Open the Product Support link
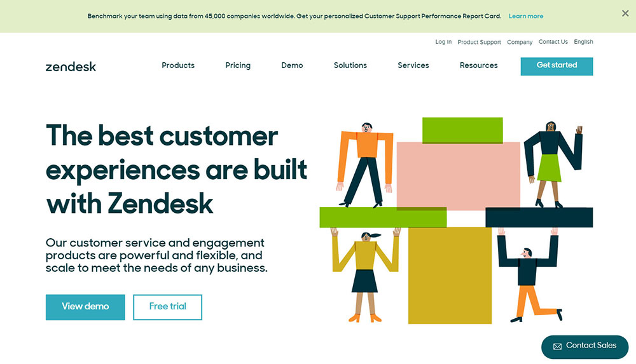The width and height of the screenshot is (636, 364). (x=480, y=42)
